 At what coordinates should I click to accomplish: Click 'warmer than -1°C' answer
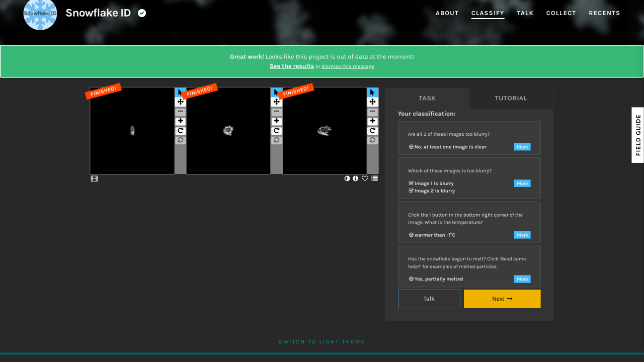[432, 235]
